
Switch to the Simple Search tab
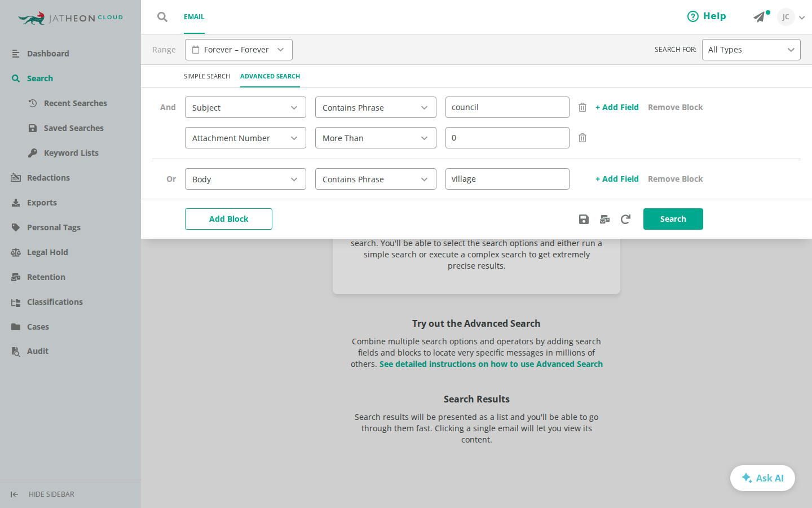click(x=207, y=76)
